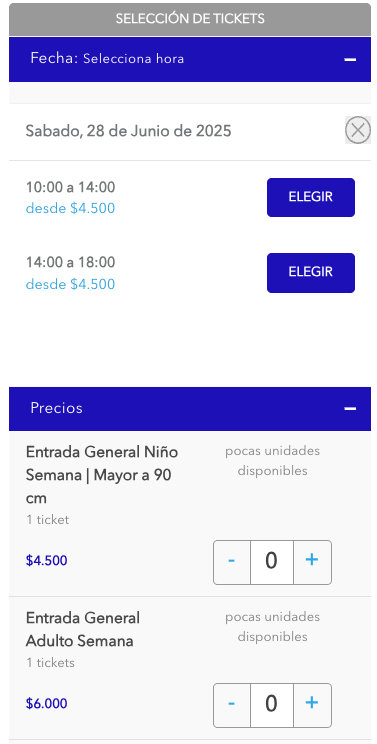The image size is (377, 744).
Task: Decrease Entrada General Adulto Semana quantity
Action: (x=232, y=705)
